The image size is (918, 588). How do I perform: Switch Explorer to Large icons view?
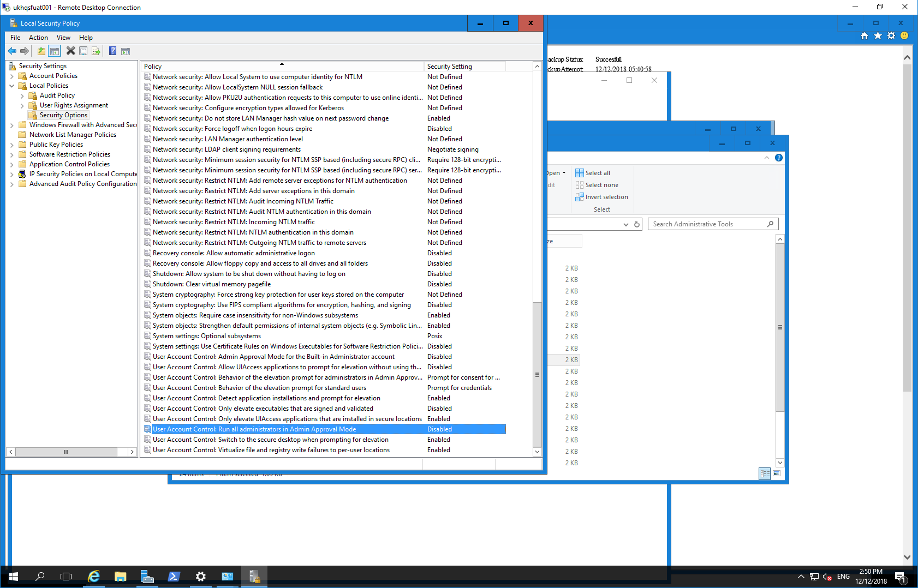pyautogui.click(x=777, y=473)
